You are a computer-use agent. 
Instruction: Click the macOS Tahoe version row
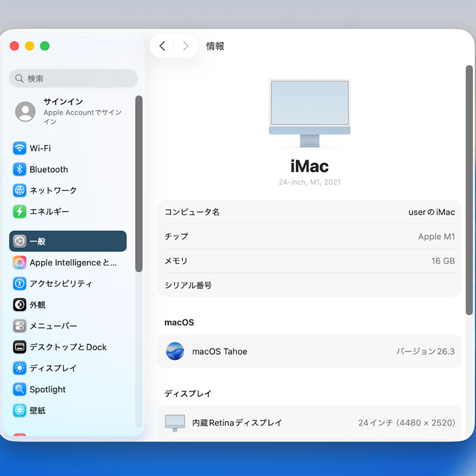pos(310,351)
